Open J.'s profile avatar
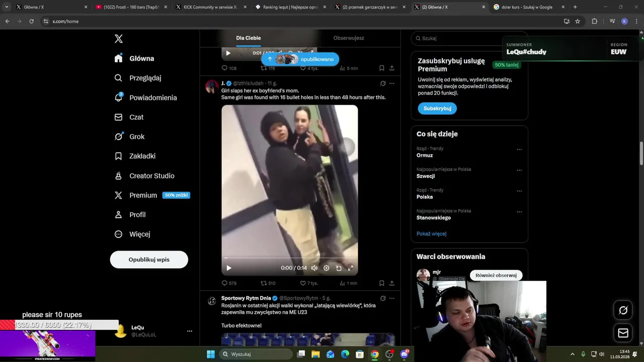The image size is (644, 362). 212,86
